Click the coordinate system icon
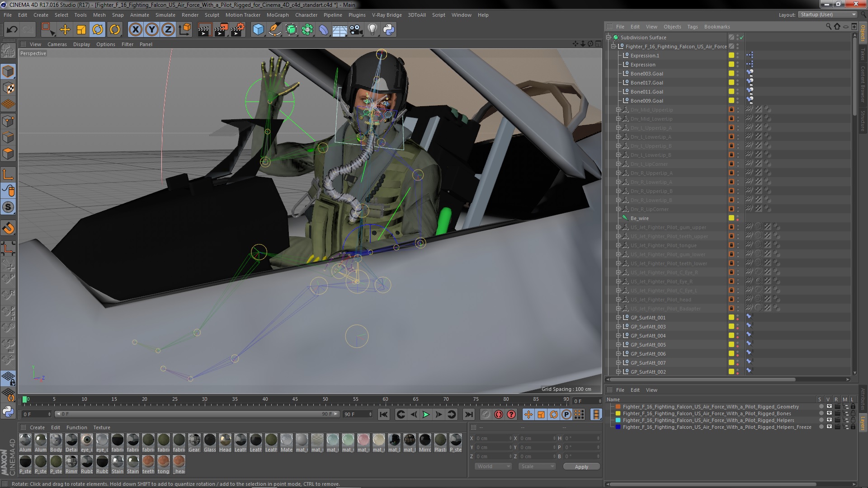Screen dimensions: 868x488 (x=185, y=30)
